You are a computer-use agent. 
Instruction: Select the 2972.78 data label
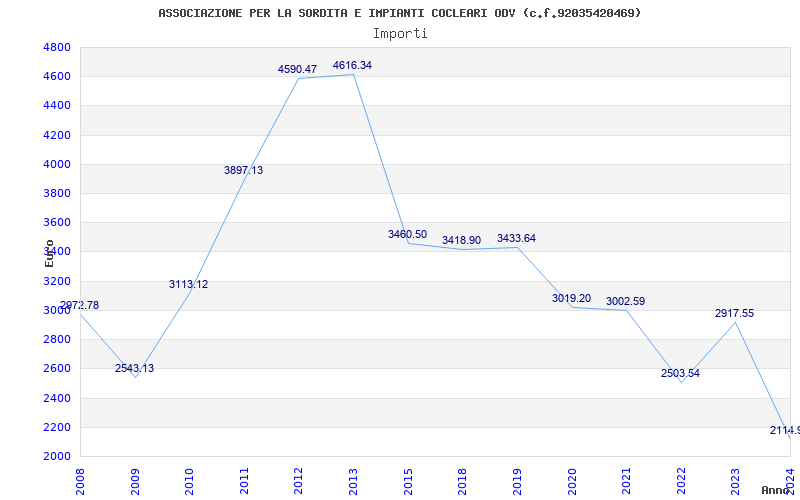click(79, 306)
